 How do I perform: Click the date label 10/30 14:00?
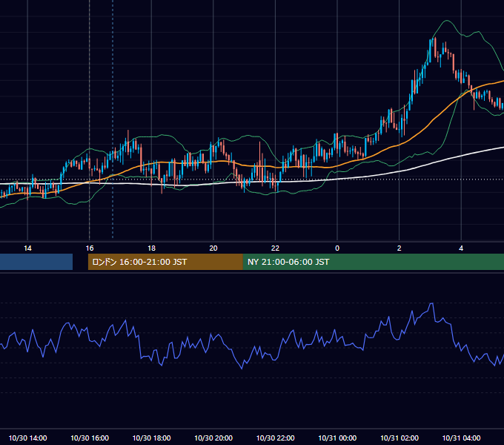tap(27, 438)
